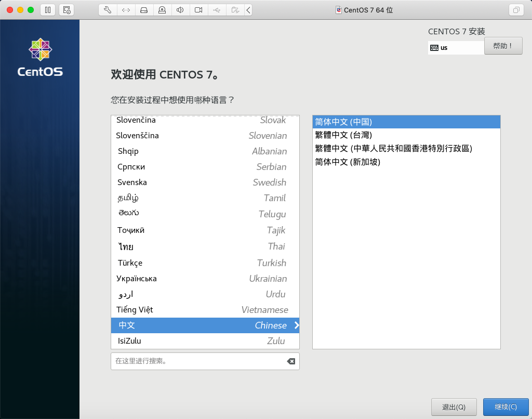The height and width of the screenshot is (419, 532).
Task: Clear the language search field
Action: pos(291,361)
